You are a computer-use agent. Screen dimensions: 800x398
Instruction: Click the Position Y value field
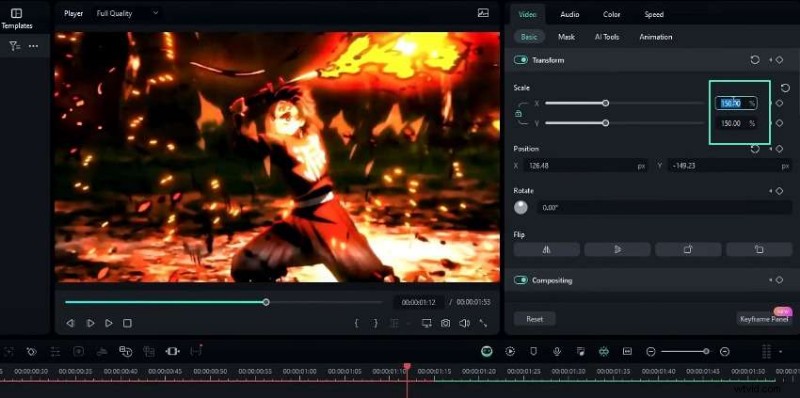click(729, 166)
